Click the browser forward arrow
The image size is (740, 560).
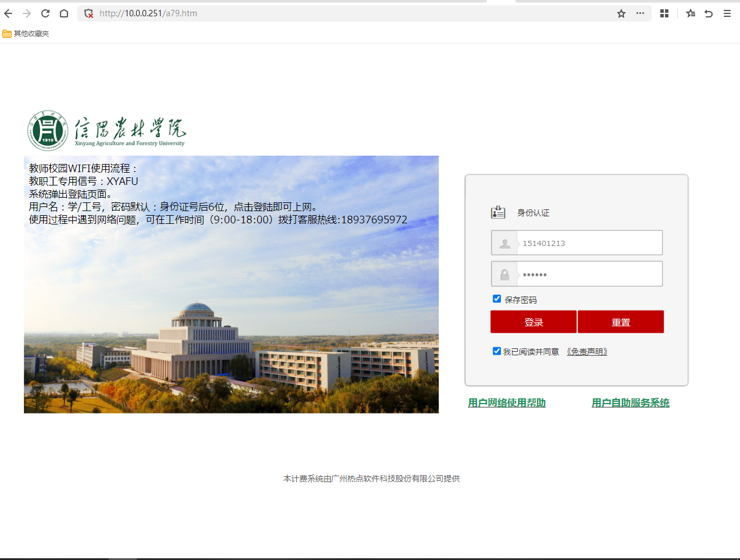click(x=27, y=13)
